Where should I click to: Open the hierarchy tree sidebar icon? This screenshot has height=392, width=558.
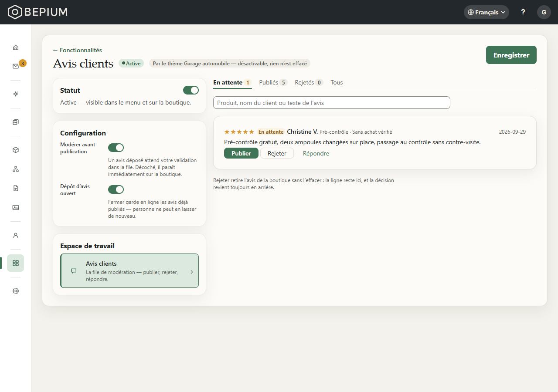coord(16,169)
